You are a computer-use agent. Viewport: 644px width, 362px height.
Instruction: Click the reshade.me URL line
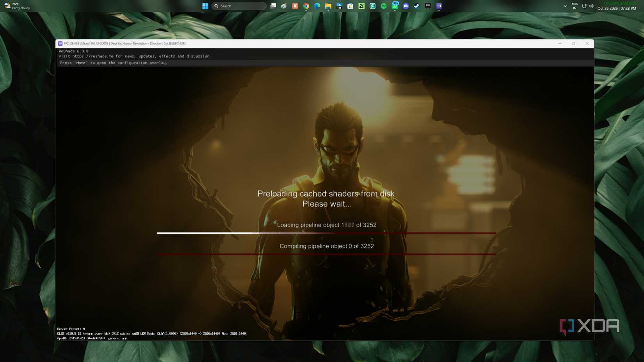(135, 56)
